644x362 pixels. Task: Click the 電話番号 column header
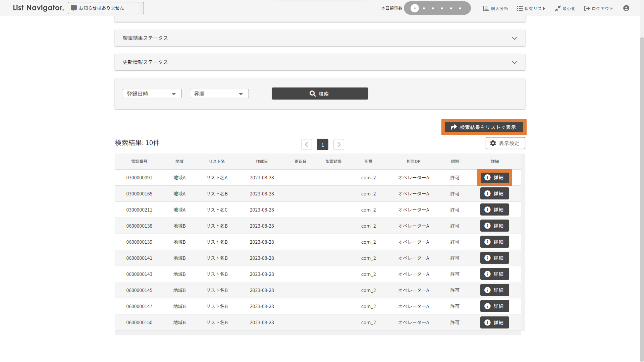[x=139, y=162]
